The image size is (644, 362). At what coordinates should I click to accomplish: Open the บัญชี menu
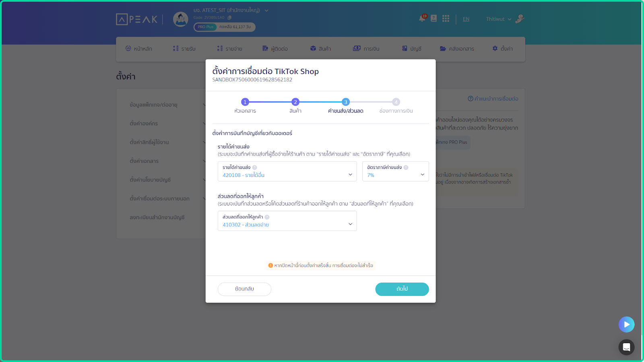pos(412,49)
